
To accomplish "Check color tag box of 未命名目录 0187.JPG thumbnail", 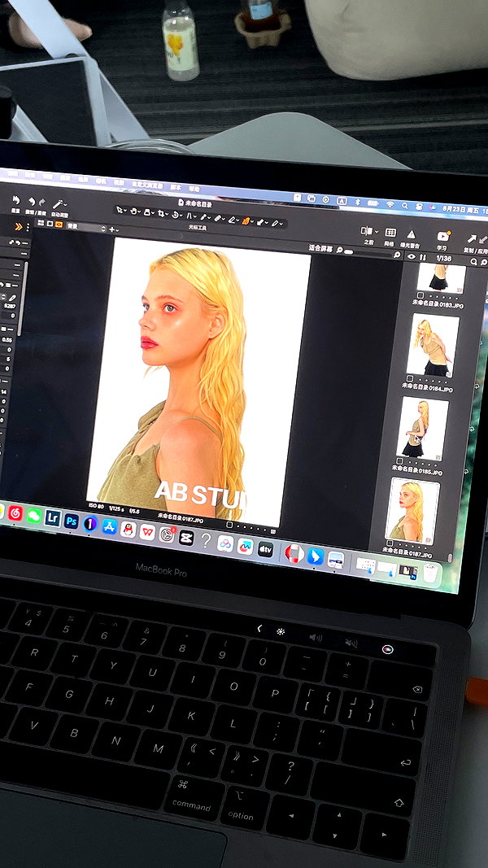I will click(389, 543).
